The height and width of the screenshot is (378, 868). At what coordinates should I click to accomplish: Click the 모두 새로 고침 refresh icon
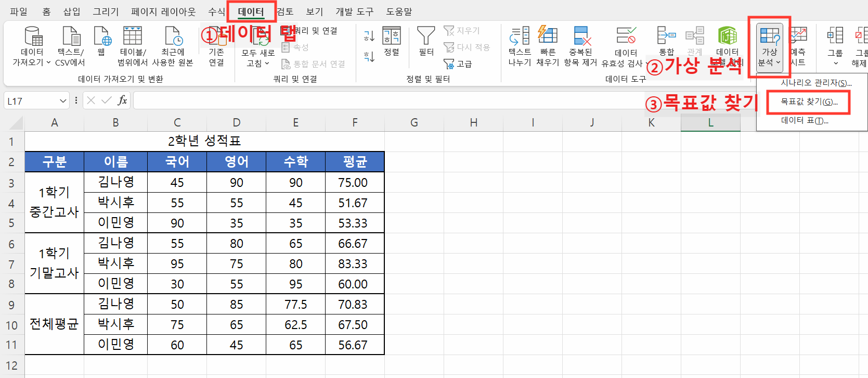[x=258, y=36]
